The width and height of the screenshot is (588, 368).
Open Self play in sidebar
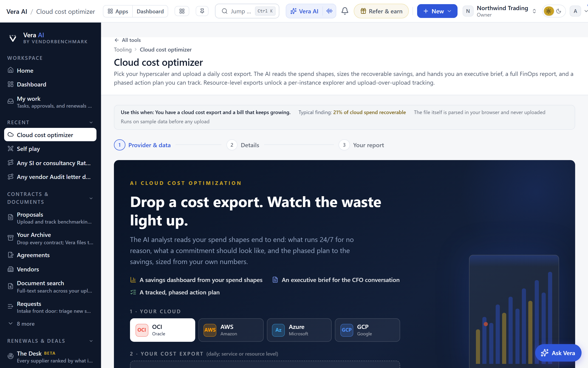pyautogui.click(x=50, y=149)
